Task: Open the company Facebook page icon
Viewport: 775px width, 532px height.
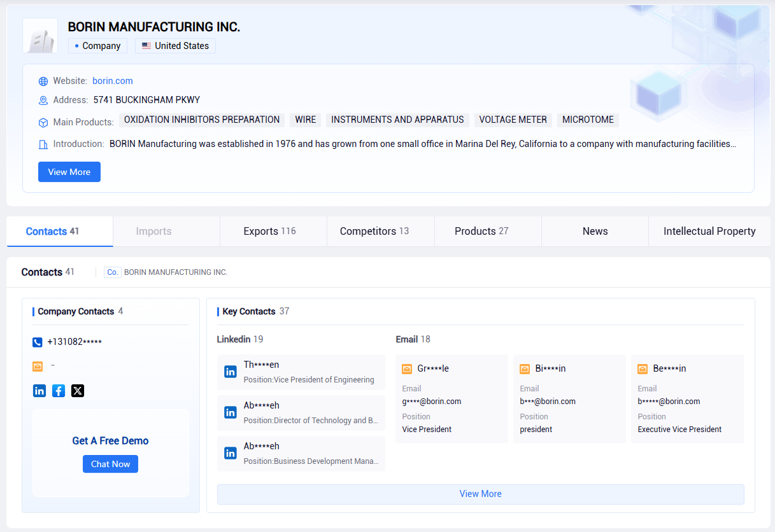Action: tap(59, 391)
